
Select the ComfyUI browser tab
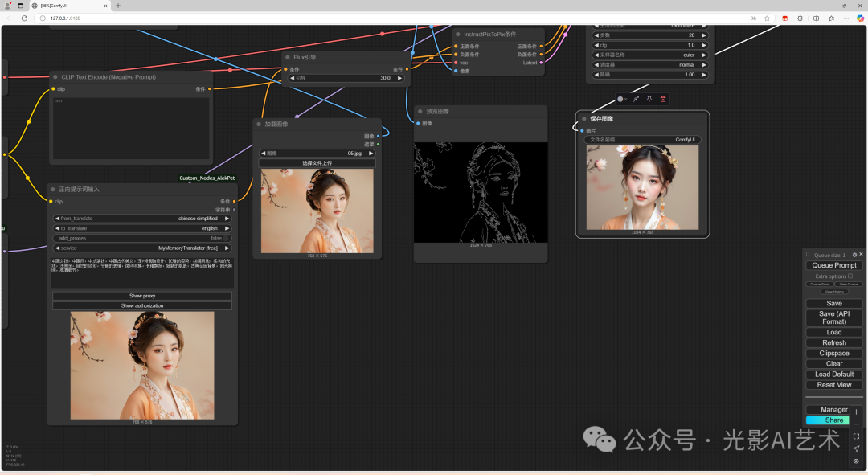[69, 6]
